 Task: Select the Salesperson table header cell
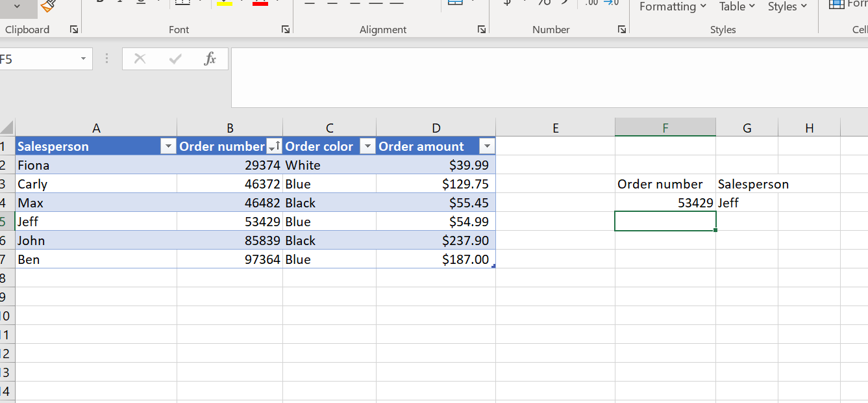point(96,146)
